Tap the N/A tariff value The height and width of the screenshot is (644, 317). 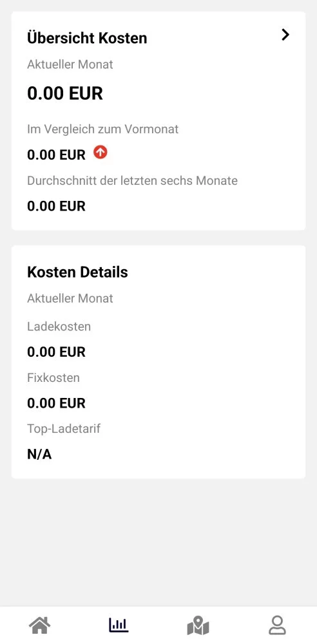tap(39, 454)
